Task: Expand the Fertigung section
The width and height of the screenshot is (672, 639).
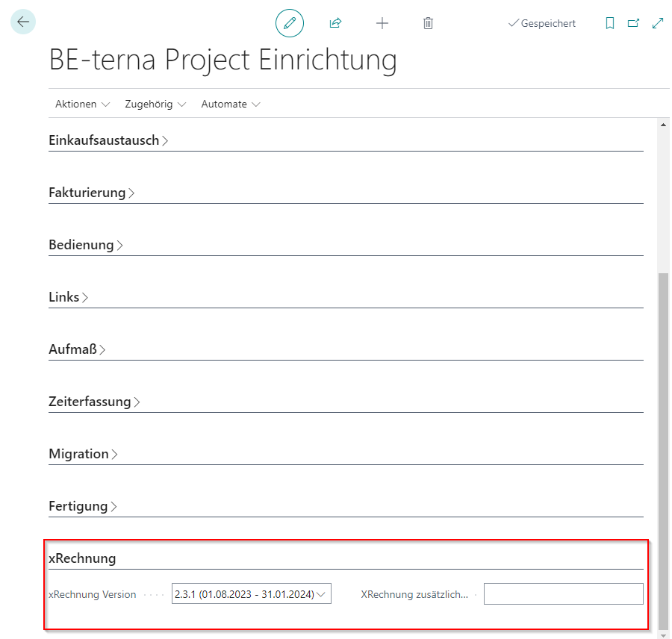Action: 83,507
